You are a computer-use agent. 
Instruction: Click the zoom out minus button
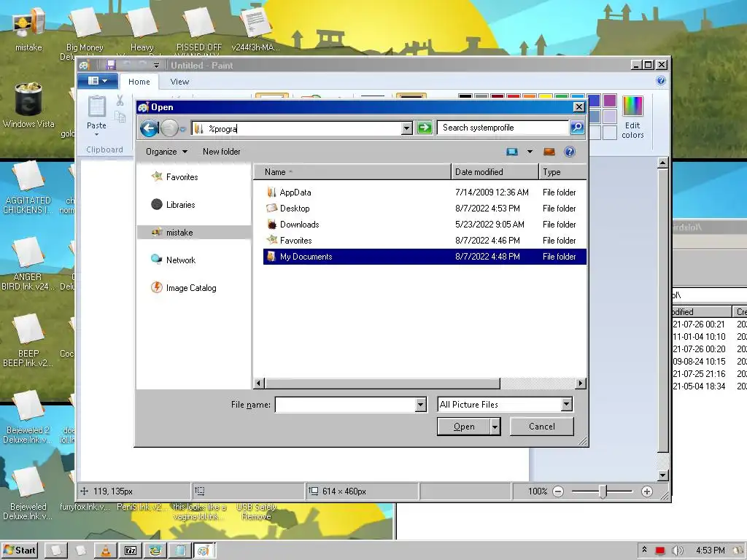pos(558,491)
